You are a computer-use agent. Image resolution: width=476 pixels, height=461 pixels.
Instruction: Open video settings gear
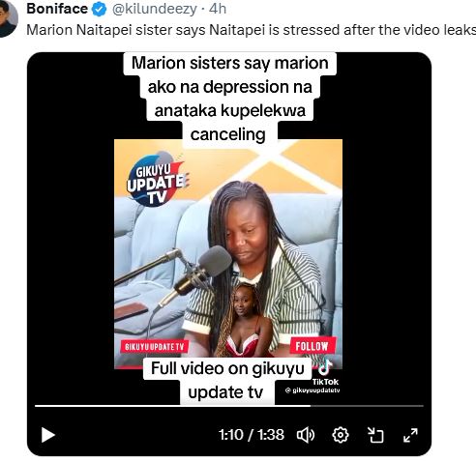pyautogui.click(x=341, y=435)
